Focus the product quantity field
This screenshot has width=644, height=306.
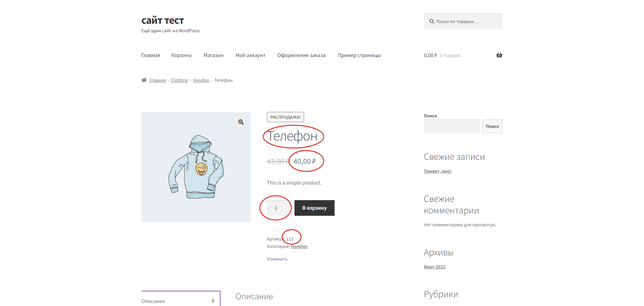(x=276, y=208)
